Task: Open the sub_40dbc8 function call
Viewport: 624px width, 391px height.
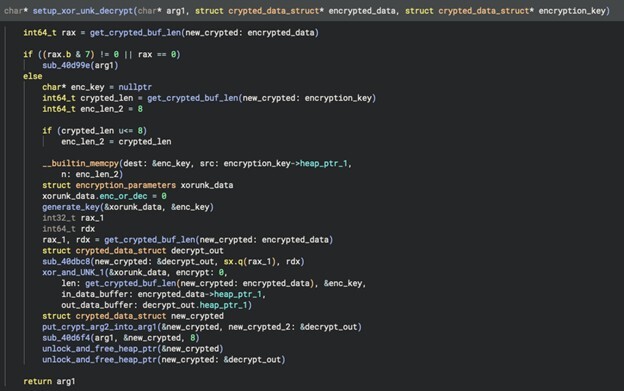Action: click(66, 261)
